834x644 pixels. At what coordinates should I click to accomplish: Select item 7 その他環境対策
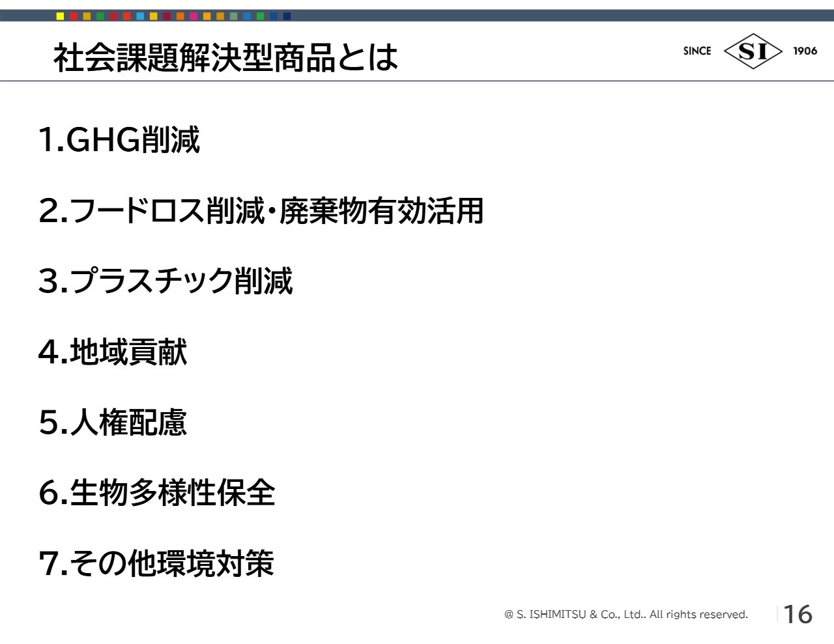[156, 563]
